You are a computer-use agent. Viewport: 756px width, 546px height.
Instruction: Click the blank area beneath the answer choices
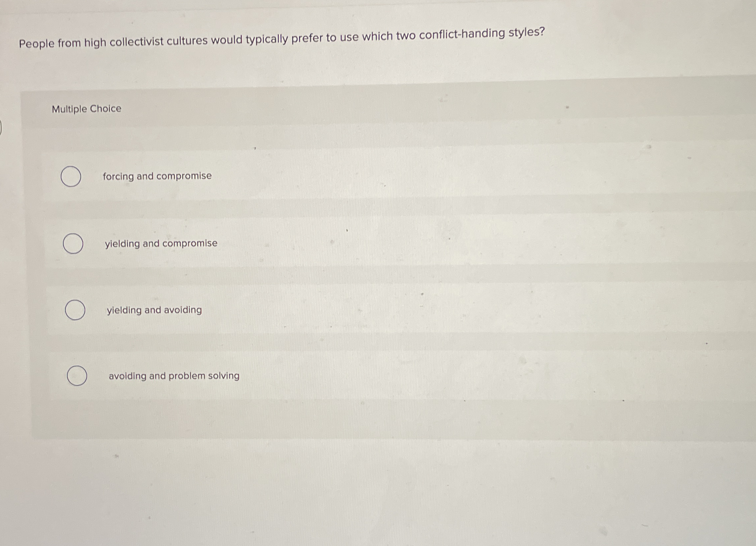pyautogui.click(x=367, y=483)
